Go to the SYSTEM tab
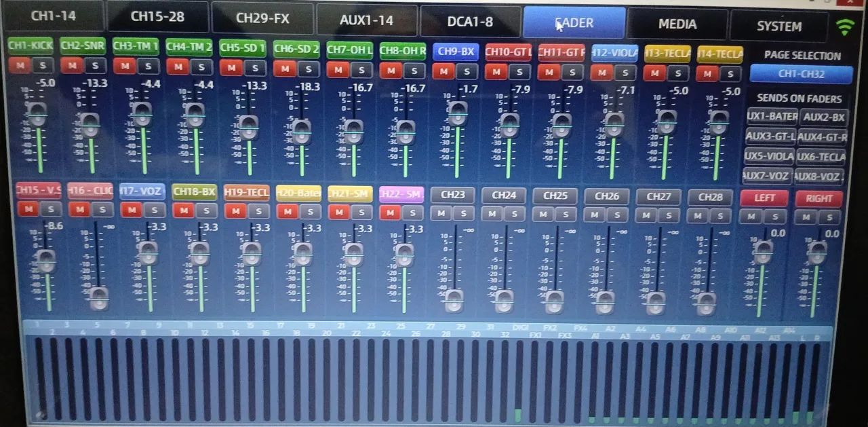Screen dimensions: 868x427 pos(779,26)
